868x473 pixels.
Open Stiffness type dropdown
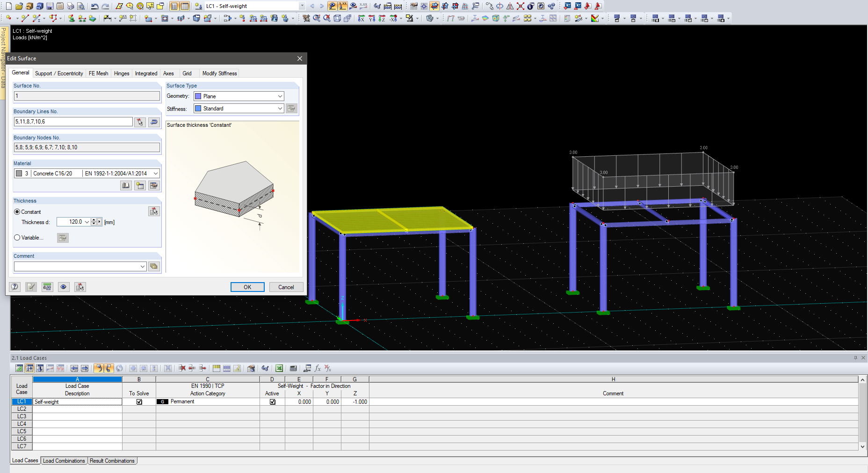pyautogui.click(x=280, y=109)
